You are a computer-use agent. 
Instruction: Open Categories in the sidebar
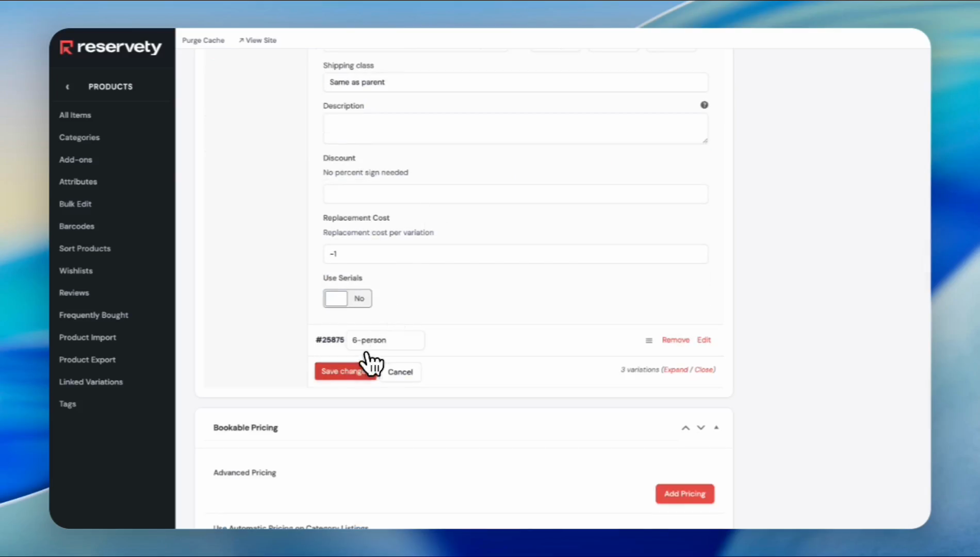pyautogui.click(x=79, y=138)
